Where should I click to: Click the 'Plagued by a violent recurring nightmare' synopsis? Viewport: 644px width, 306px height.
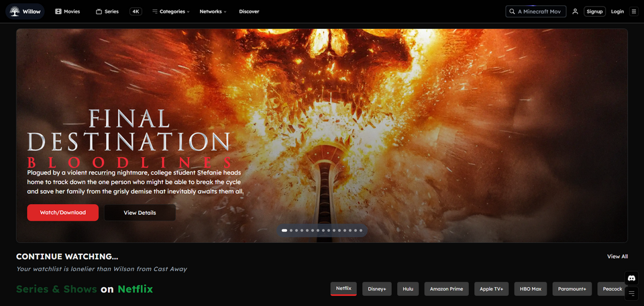click(136, 182)
